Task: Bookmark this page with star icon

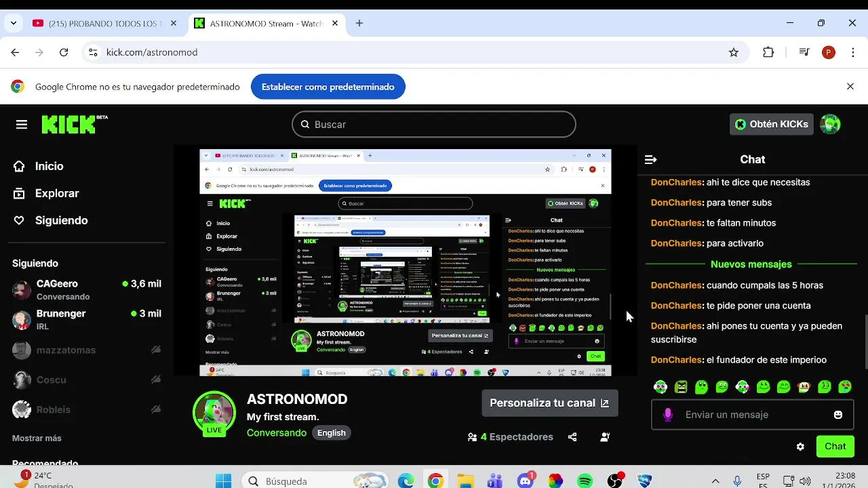Action: tap(734, 52)
